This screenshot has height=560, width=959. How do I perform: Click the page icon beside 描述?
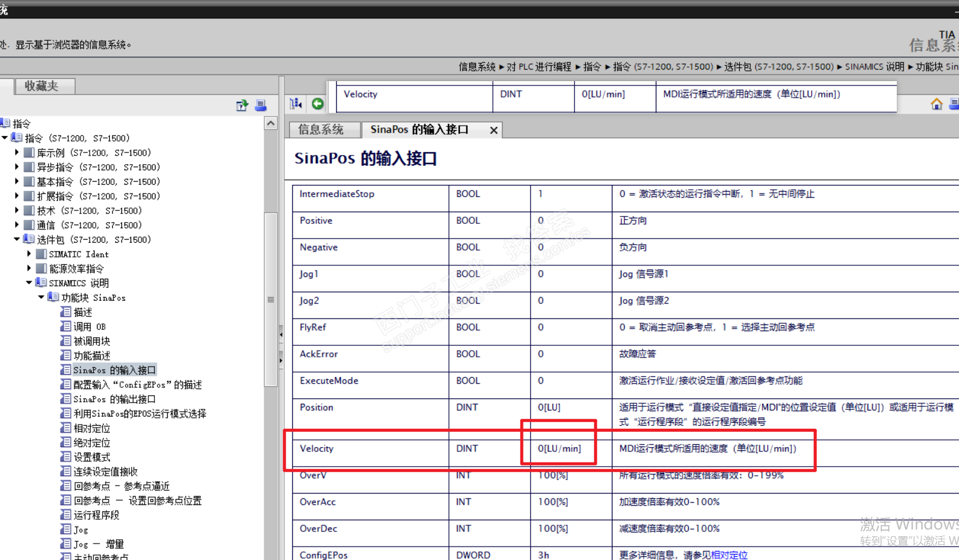click(66, 312)
